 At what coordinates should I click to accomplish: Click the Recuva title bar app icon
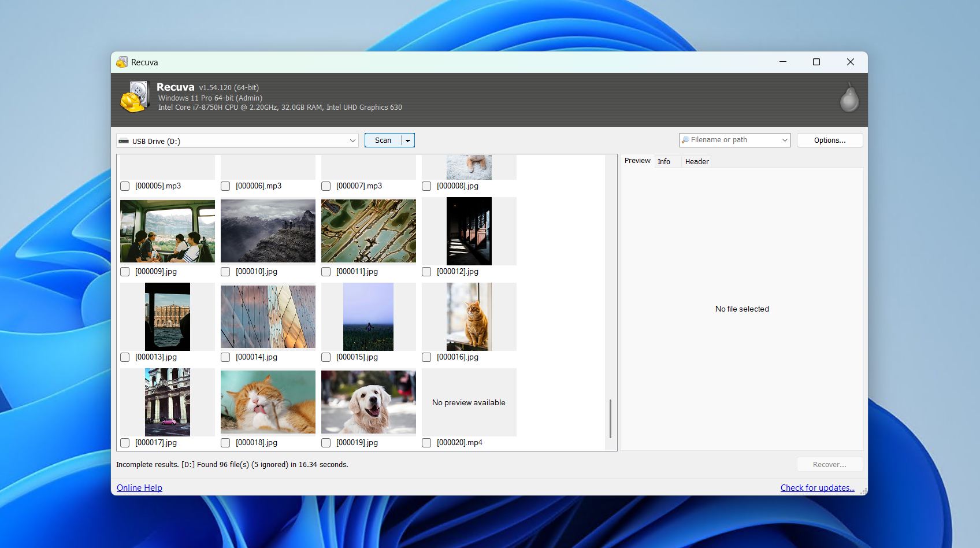click(122, 62)
